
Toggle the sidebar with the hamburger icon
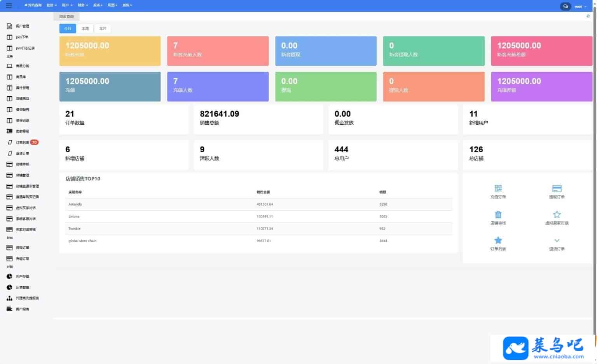tap(9, 5)
